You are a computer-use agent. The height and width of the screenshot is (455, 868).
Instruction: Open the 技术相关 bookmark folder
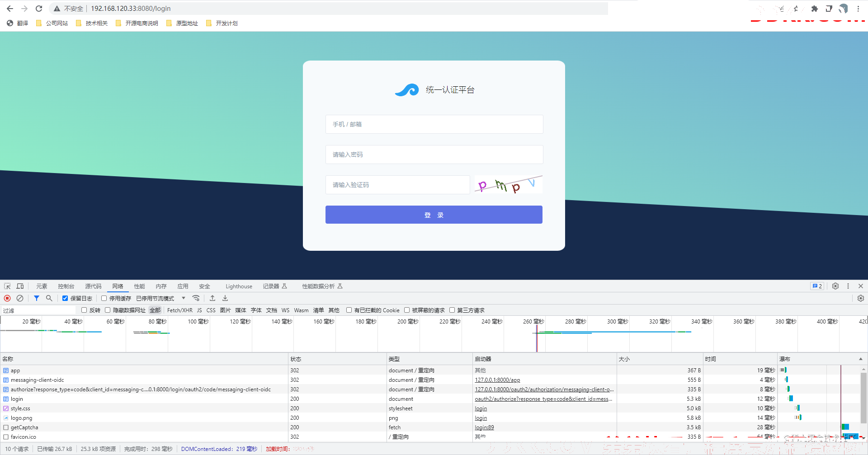point(91,23)
